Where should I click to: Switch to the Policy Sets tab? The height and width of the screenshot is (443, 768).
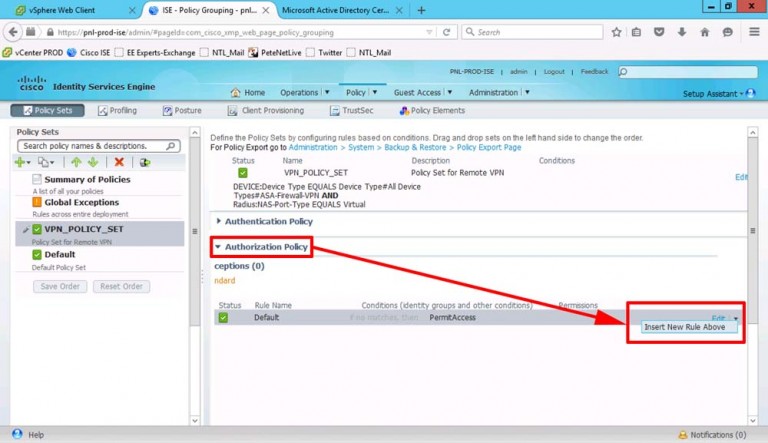(48, 110)
